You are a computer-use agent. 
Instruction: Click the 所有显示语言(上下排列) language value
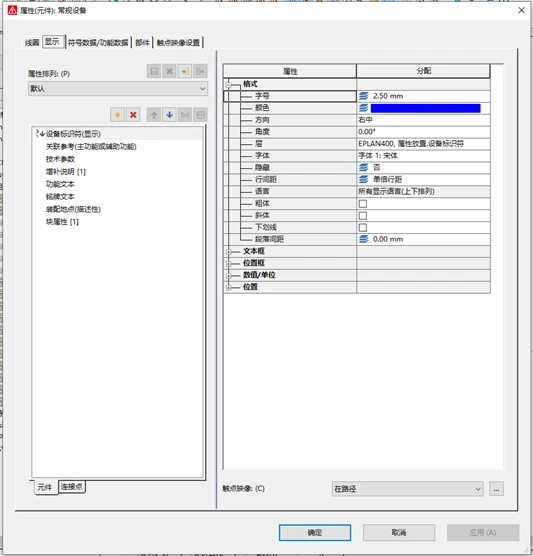396,191
